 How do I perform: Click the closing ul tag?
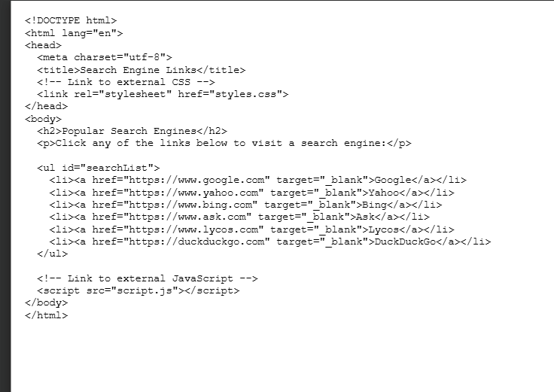[52, 254]
